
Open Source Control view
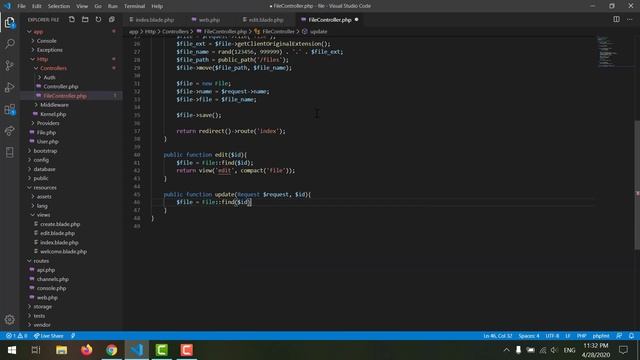10,65
